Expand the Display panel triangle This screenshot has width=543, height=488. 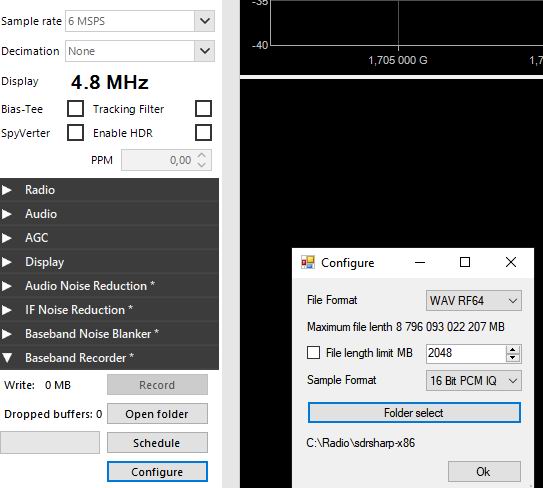pyautogui.click(x=7, y=262)
